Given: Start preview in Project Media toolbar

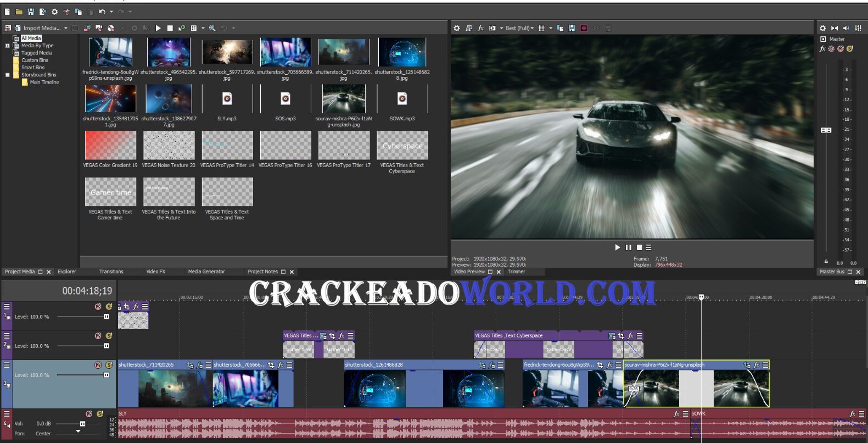Looking at the screenshot, I should pos(158,28).
